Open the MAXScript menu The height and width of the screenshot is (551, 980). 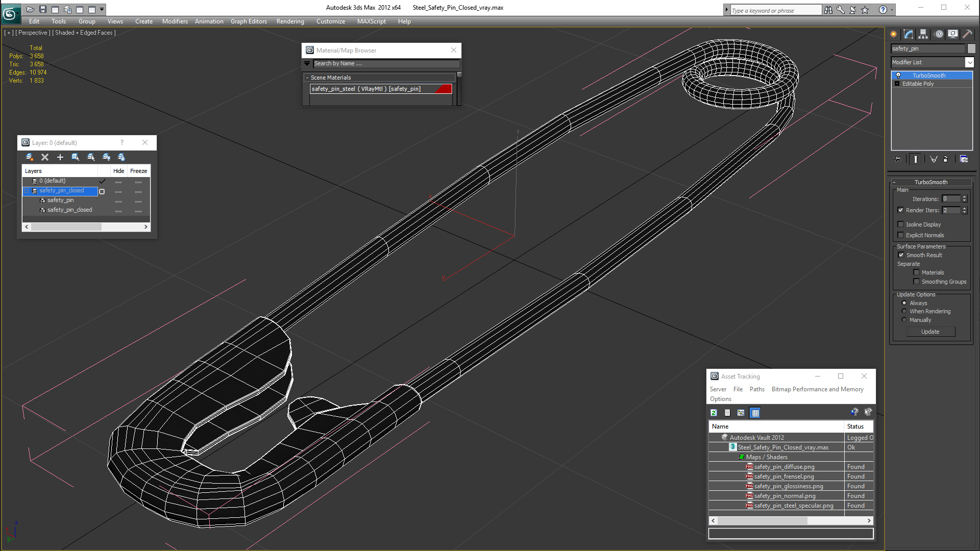371,21
